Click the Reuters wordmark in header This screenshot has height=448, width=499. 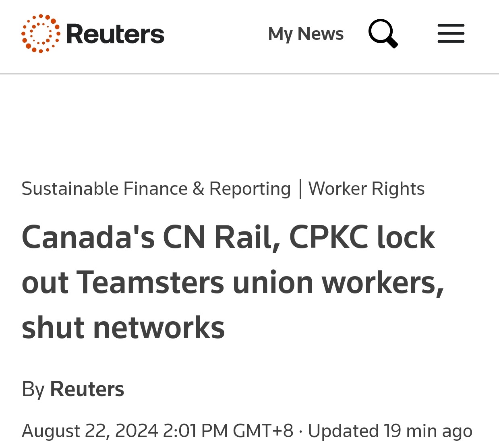[x=115, y=34]
